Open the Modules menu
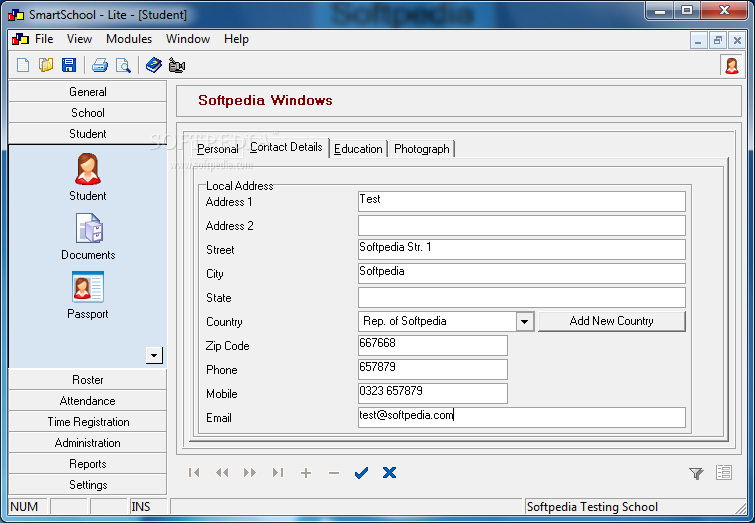Viewport: 755px width, 523px height. pyautogui.click(x=129, y=39)
